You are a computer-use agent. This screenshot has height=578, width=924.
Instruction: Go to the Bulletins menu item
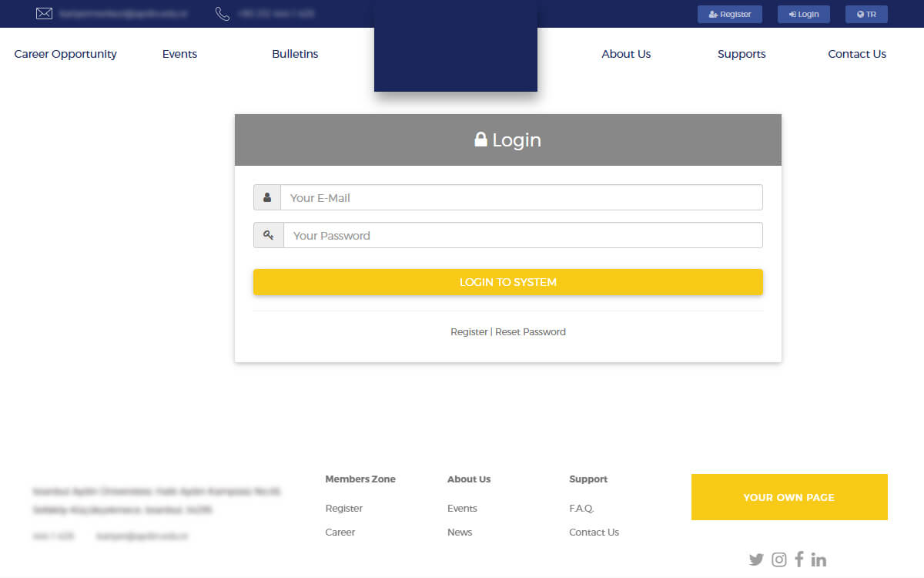(x=295, y=54)
